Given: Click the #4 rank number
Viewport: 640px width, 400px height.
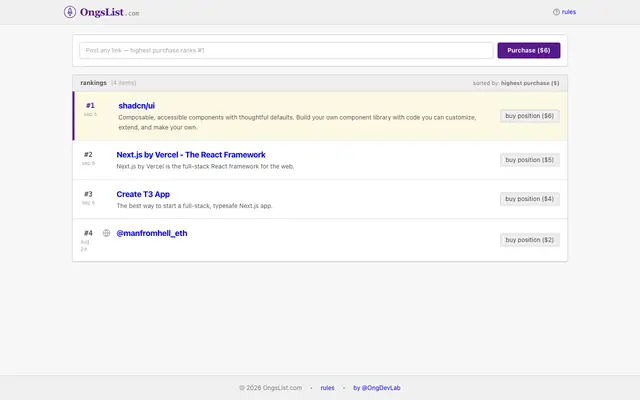Looking at the screenshot, I should pos(88,233).
